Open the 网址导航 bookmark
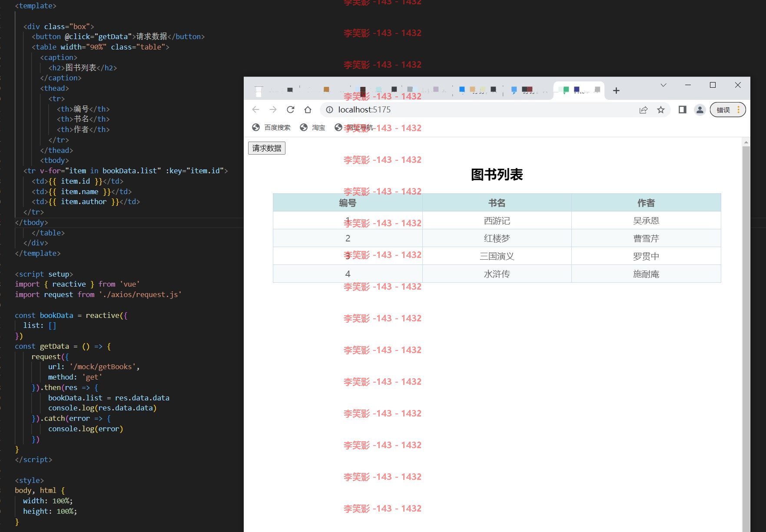The width and height of the screenshot is (766, 532). pyautogui.click(x=354, y=127)
